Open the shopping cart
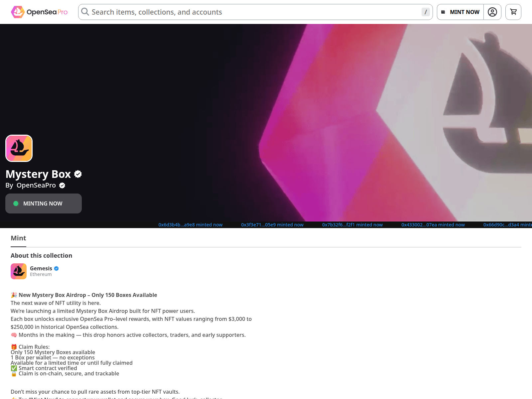Image resolution: width=532 pixels, height=399 pixels. pyautogui.click(x=513, y=12)
